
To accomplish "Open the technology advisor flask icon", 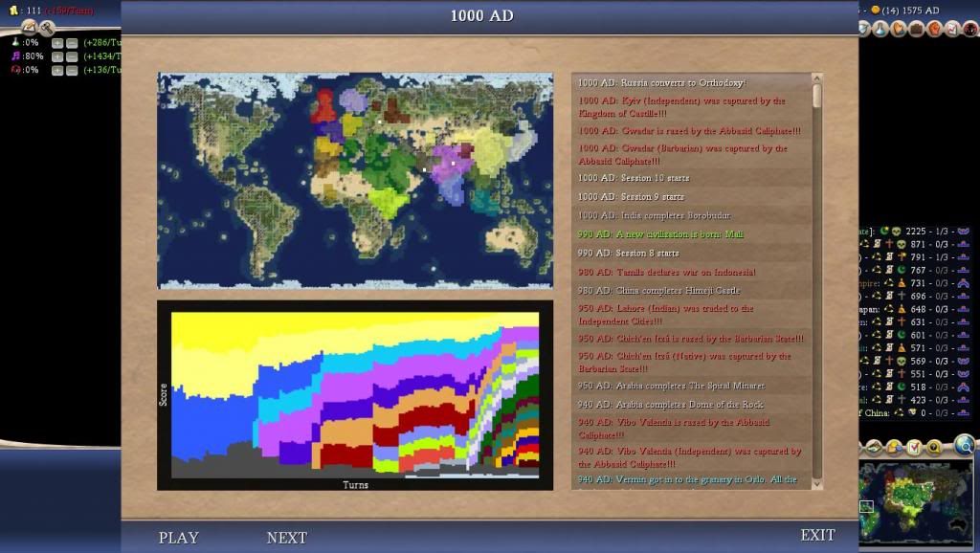I will tap(881, 28).
